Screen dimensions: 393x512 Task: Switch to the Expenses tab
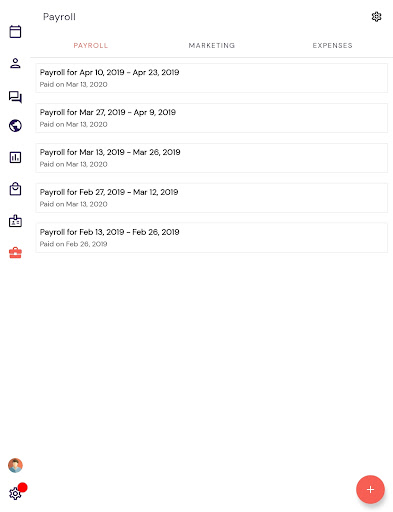pyautogui.click(x=332, y=45)
